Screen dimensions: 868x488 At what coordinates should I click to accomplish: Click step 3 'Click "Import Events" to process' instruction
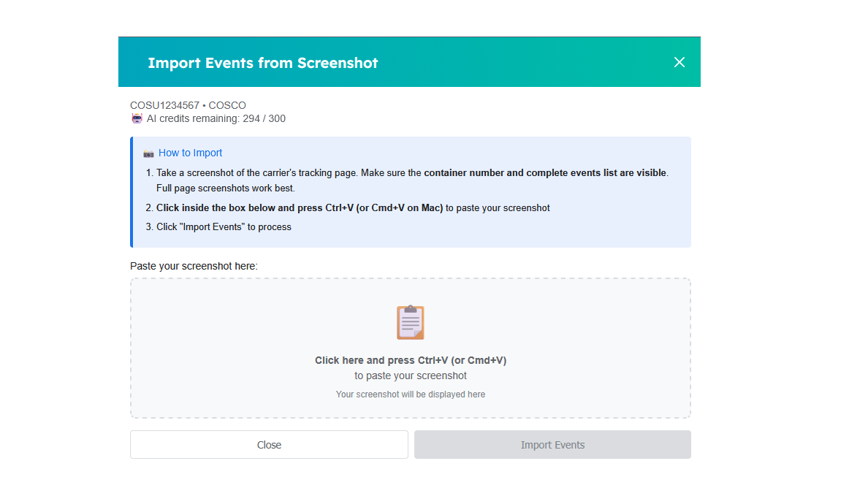[x=224, y=227]
